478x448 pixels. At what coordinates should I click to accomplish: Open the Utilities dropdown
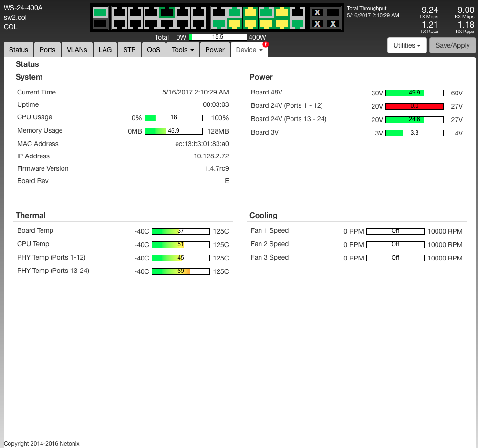click(406, 45)
